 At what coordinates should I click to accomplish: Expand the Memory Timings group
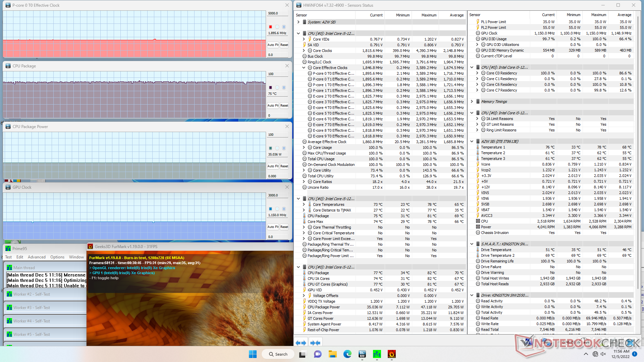(472, 102)
